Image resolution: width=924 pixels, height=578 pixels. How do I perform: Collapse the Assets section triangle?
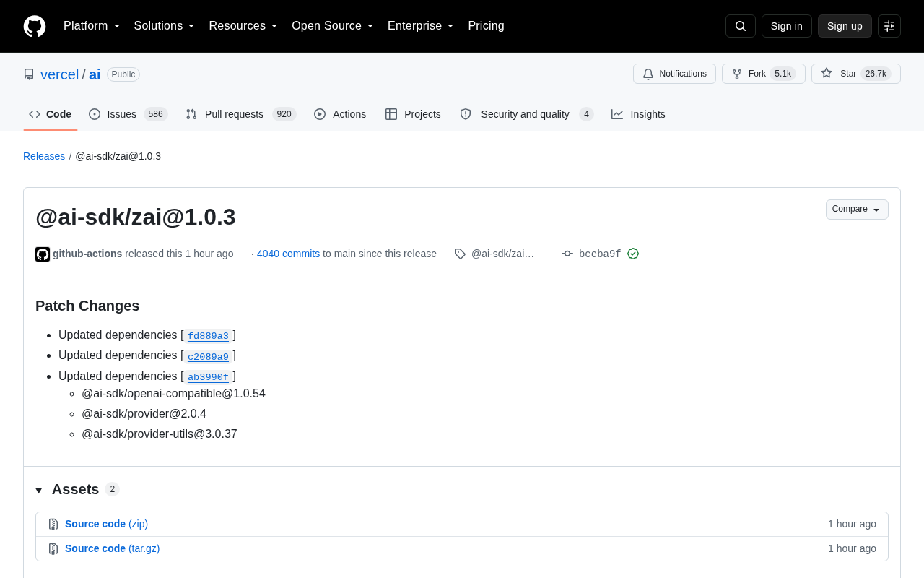[39, 491]
